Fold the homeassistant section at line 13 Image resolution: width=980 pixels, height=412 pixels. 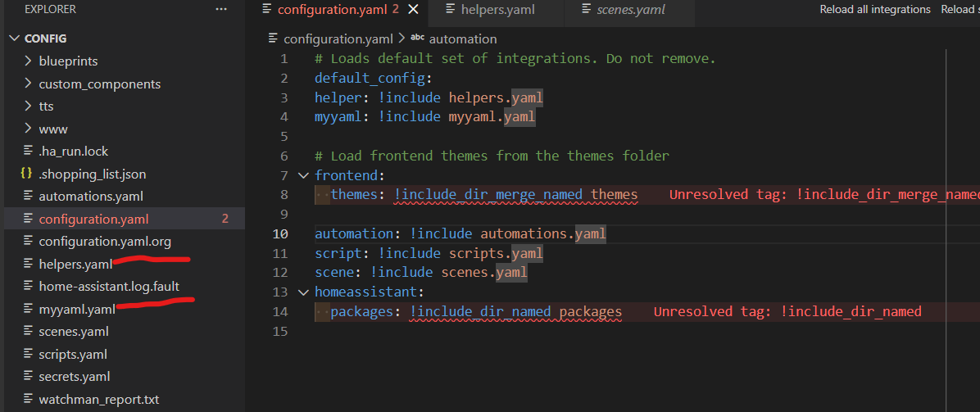point(303,292)
